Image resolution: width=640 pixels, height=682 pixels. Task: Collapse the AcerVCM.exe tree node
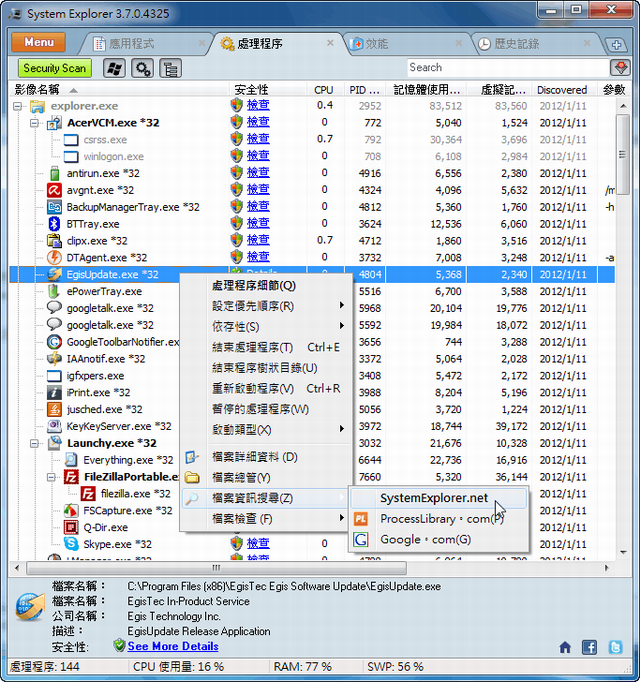(x=33, y=123)
